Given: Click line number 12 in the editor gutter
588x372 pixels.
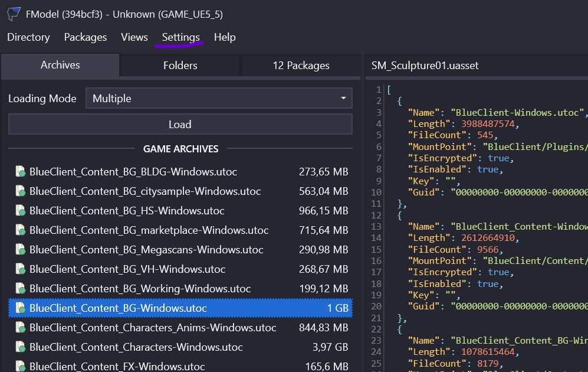Looking at the screenshot, I should pyautogui.click(x=376, y=216).
